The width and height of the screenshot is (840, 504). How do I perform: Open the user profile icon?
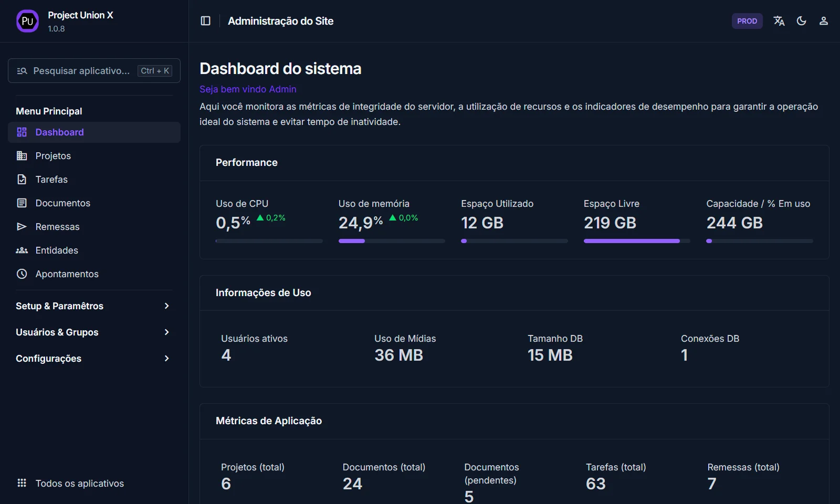tap(823, 21)
